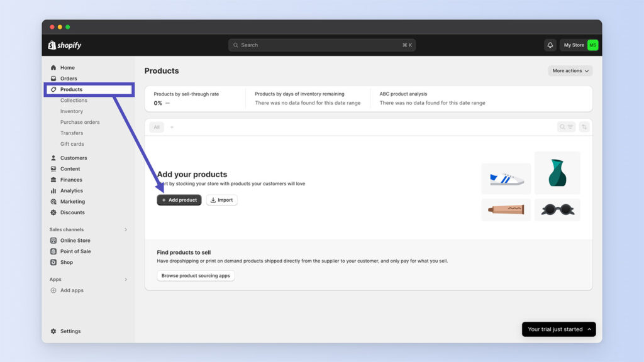Screen dimensions: 644x362
Task: Select Marketing in the sidebar
Action: pos(72,202)
